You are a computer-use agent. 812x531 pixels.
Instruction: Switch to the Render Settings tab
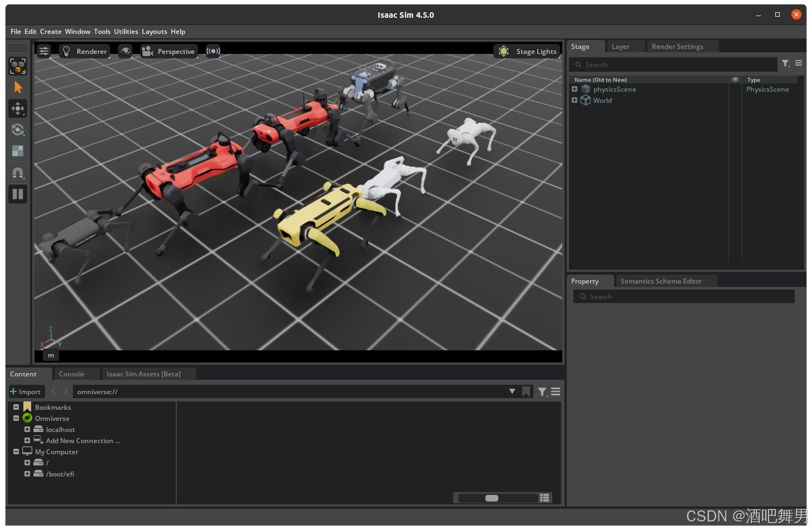coord(682,47)
